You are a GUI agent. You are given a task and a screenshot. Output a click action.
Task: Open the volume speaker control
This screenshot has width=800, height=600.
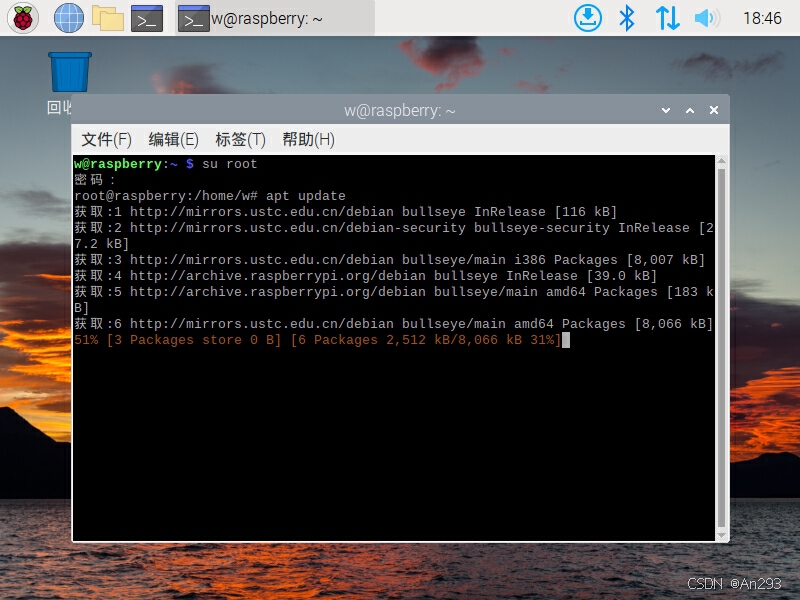click(x=707, y=18)
